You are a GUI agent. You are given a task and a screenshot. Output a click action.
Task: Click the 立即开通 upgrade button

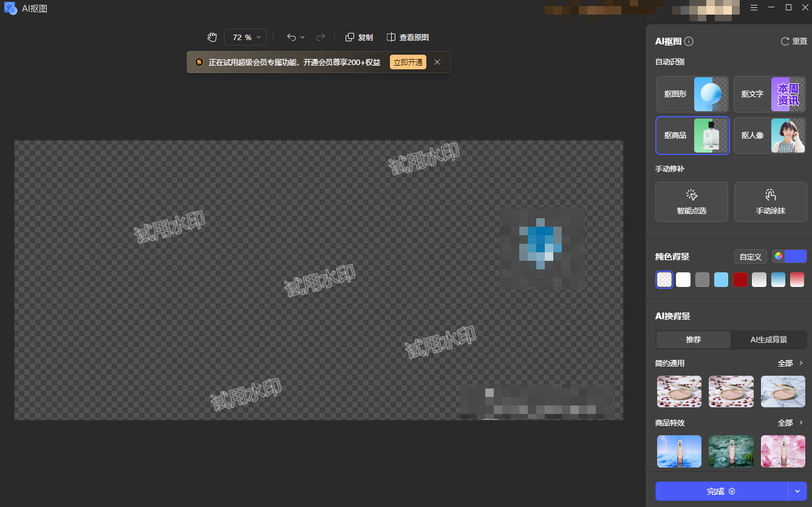[408, 62]
